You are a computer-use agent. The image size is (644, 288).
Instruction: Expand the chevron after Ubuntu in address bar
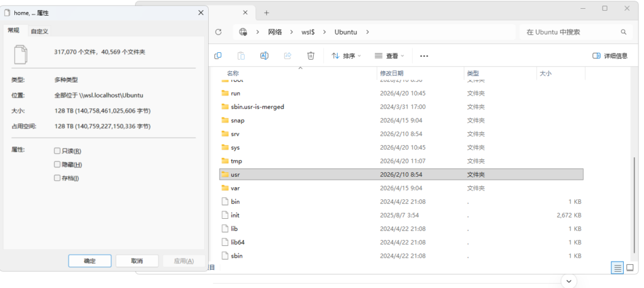pos(367,32)
